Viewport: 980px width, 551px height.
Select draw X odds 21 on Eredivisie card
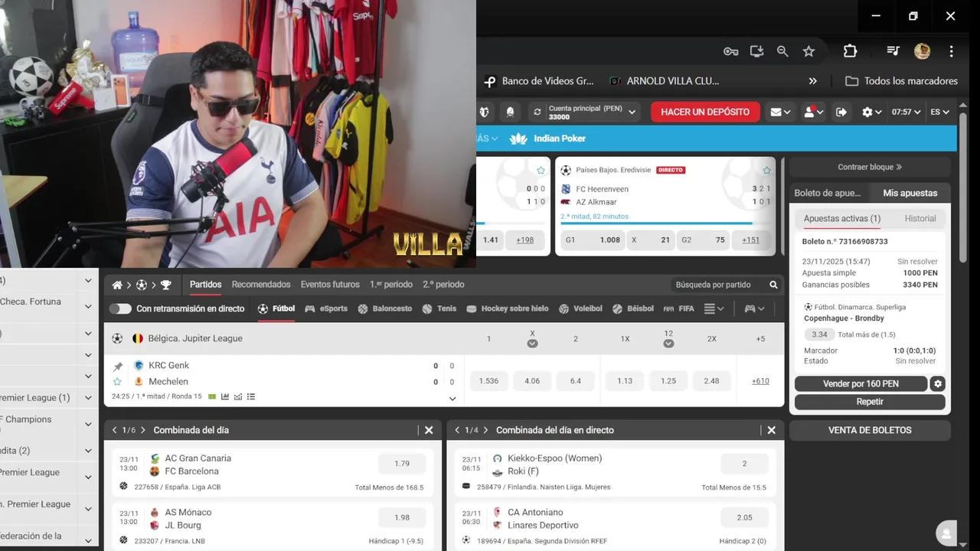click(651, 240)
